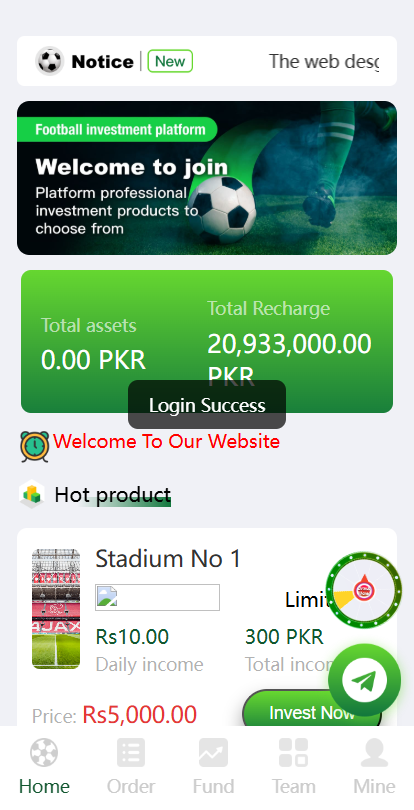Click the scrolling notice text

[x=324, y=61]
